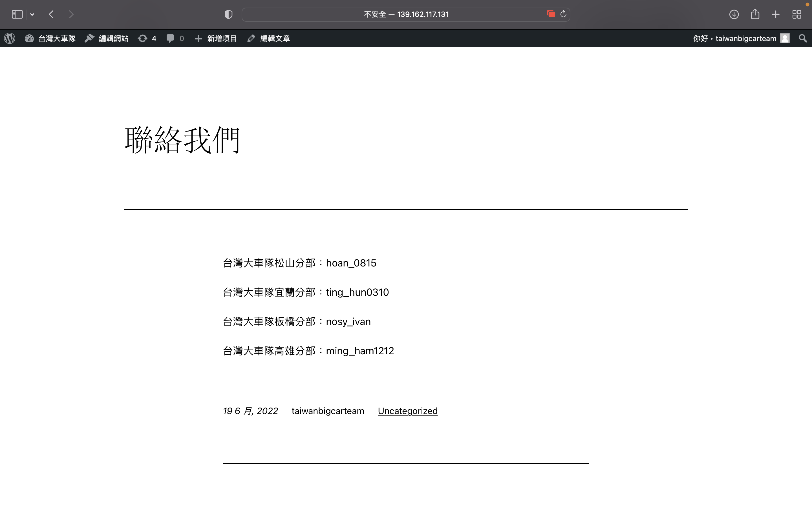The height and width of the screenshot is (507, 812).
Task: Click the address bar showing 139.162.117.131
Action: click(x=406, y=14)
